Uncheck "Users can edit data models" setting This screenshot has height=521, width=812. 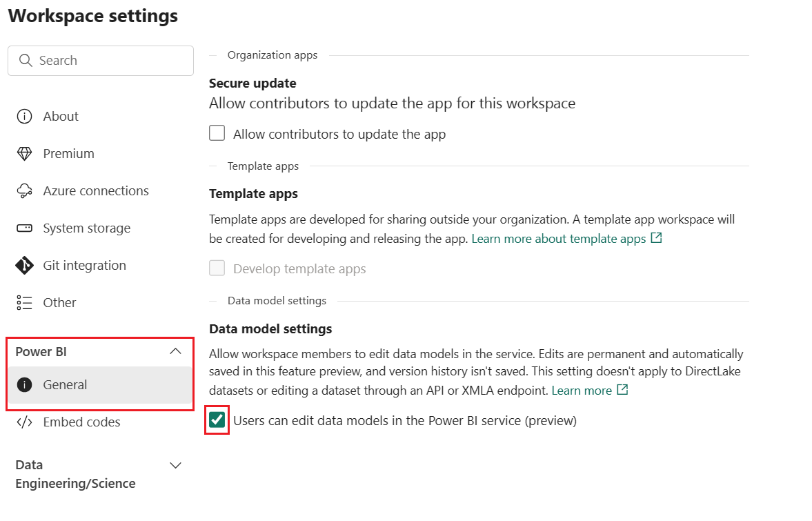pyautogui.click(x=217, y=420)
